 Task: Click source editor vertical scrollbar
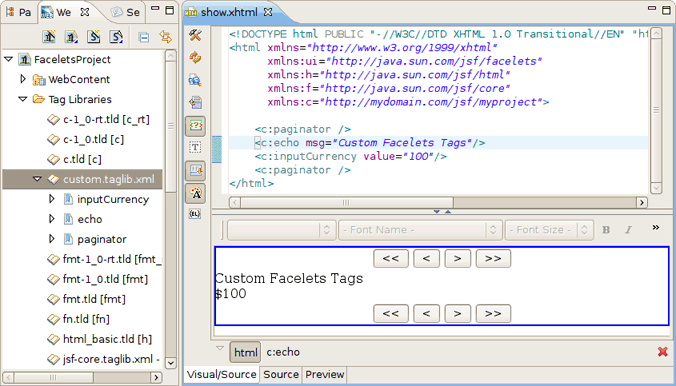(x=656, y=110)
